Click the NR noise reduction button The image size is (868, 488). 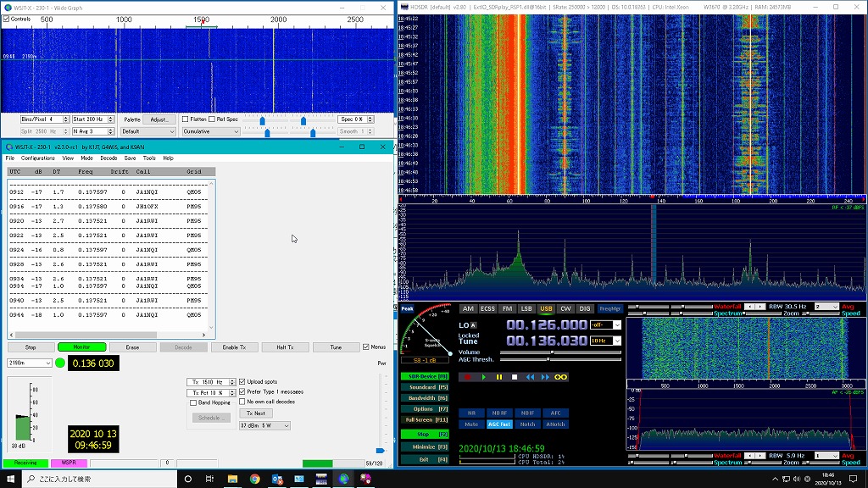pyautogui.click(x=471, y=413)
